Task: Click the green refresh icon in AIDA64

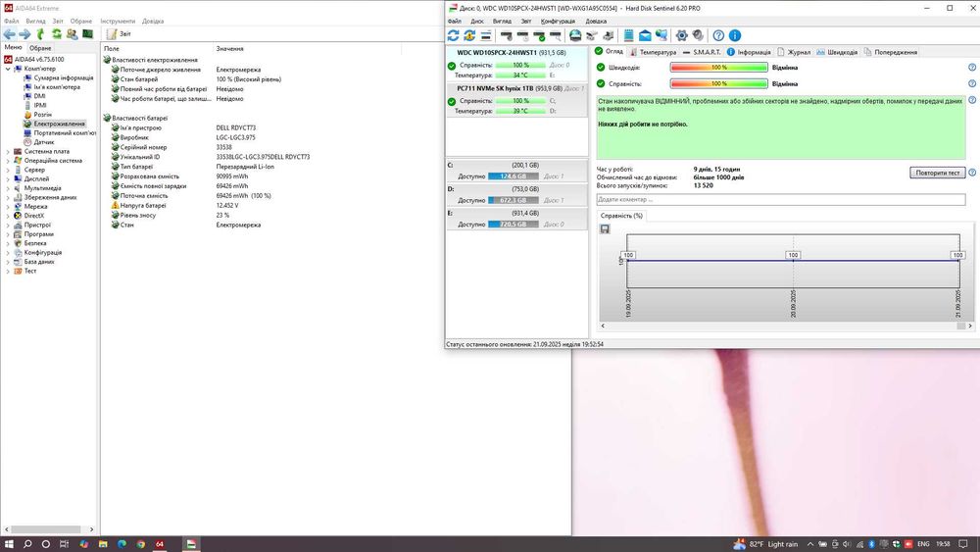Action: tap(57, 33)
